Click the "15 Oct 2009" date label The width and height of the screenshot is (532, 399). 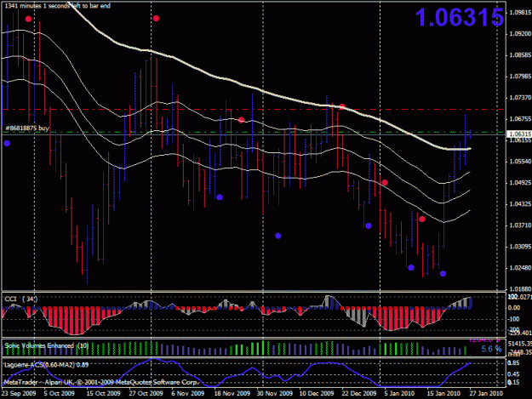coord(103,394)
